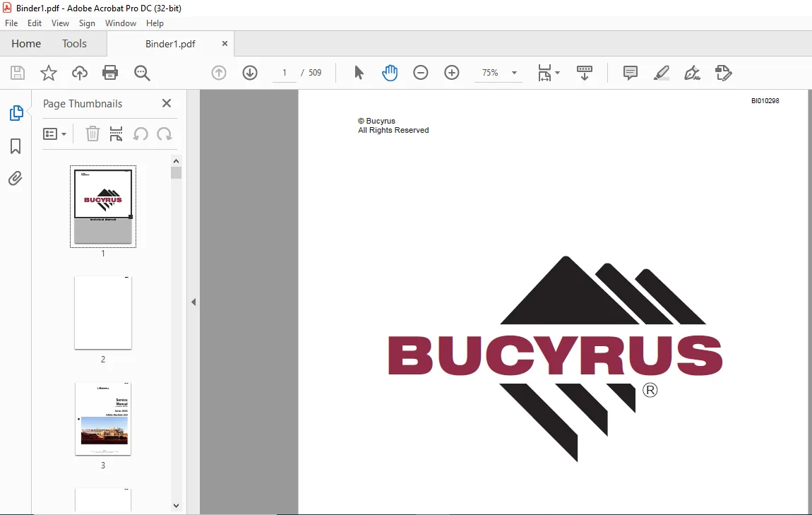This screenshot has height=515, width=812.
Task: Open the File menu
Action: (11, 23)
